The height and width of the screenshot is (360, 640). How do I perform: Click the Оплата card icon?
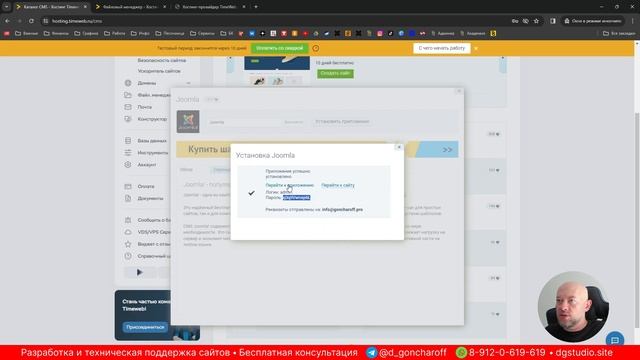[x=128, y=187]
